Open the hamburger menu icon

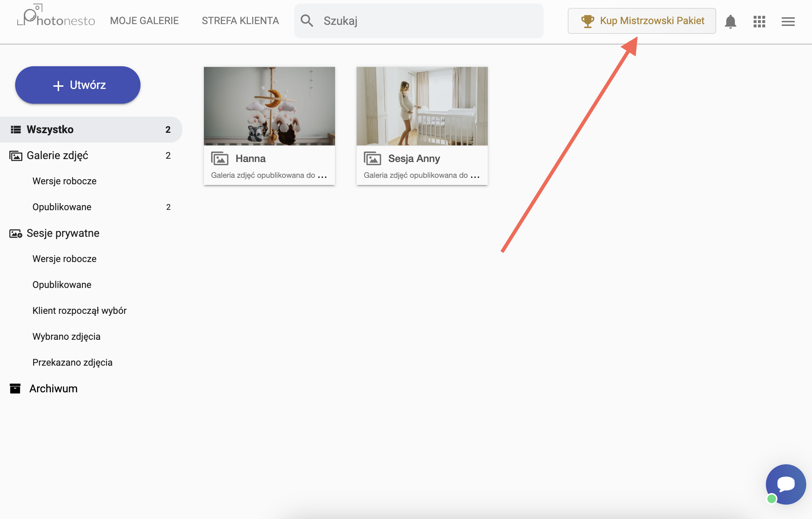[x=788, y=22]
